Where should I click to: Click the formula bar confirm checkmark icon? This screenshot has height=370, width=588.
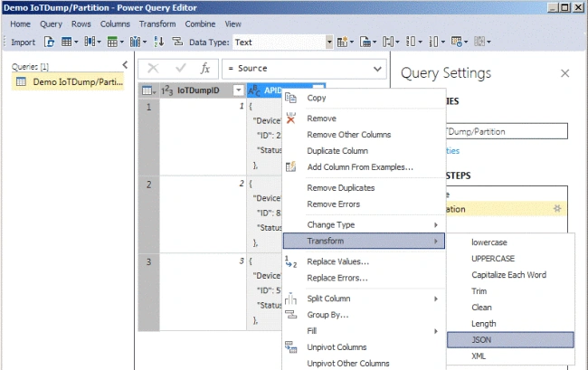[181, 68]
